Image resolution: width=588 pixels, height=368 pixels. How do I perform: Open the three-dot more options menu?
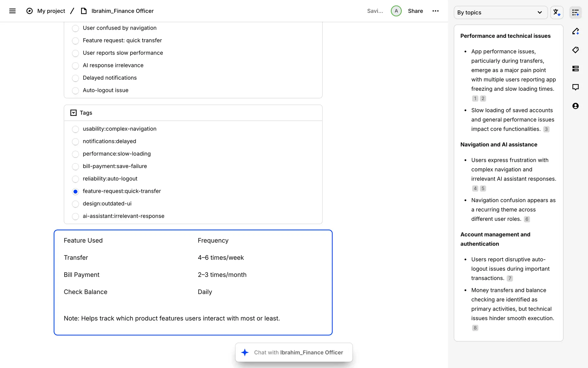(x=435, y=11)
